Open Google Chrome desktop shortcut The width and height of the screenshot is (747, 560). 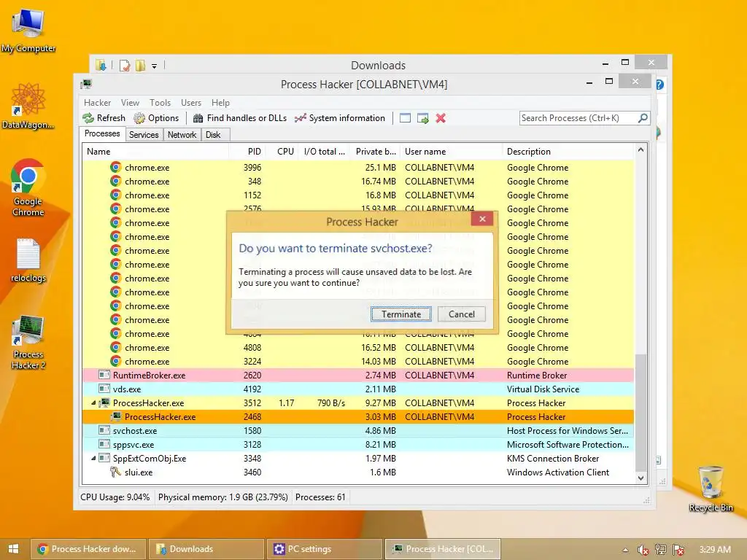(x=28, y=187)
